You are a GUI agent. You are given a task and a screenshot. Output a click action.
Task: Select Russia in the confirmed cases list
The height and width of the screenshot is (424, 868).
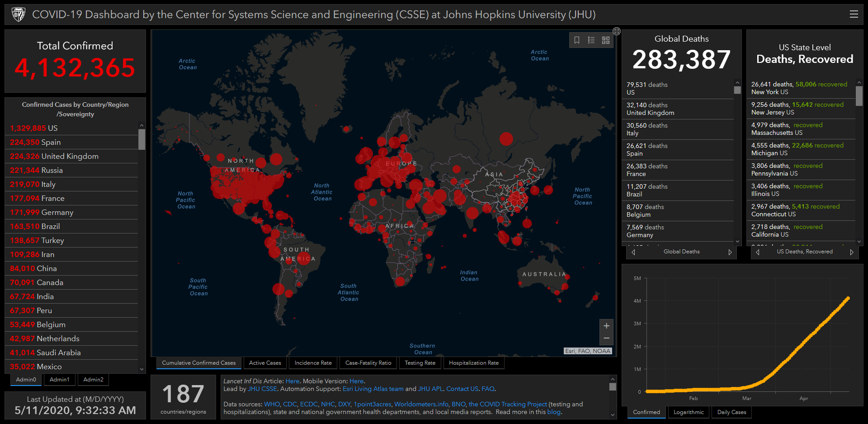pos(71,170)
